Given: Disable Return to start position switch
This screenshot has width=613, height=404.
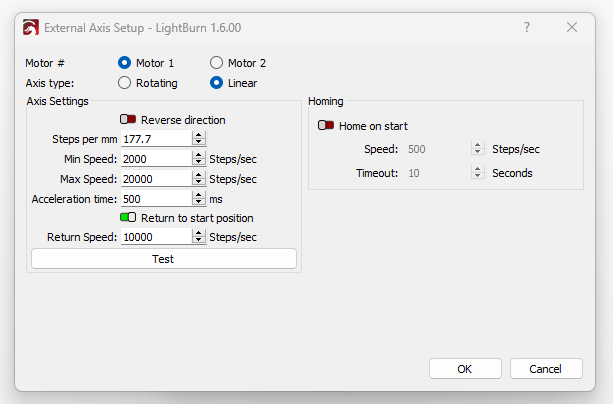Looking at the screenshot, I should 128,218.
